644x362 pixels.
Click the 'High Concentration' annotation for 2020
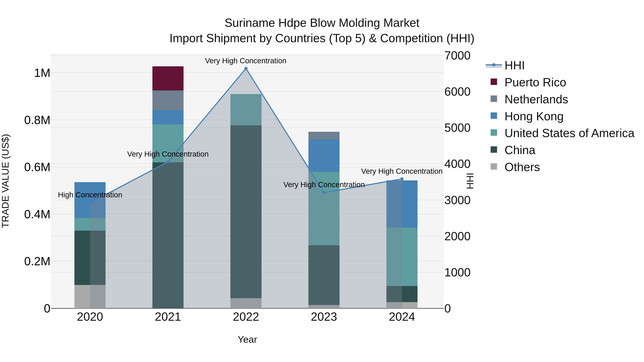(90, 195)
